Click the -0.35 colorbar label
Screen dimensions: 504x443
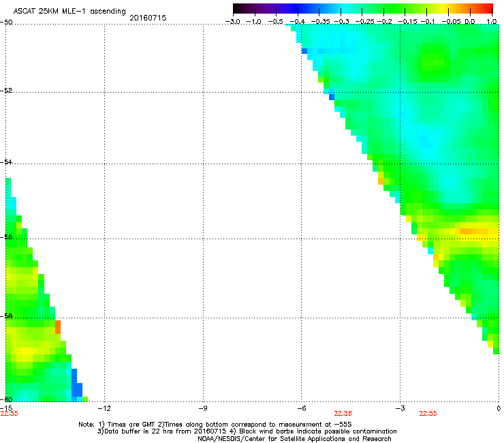click(320, 22)
